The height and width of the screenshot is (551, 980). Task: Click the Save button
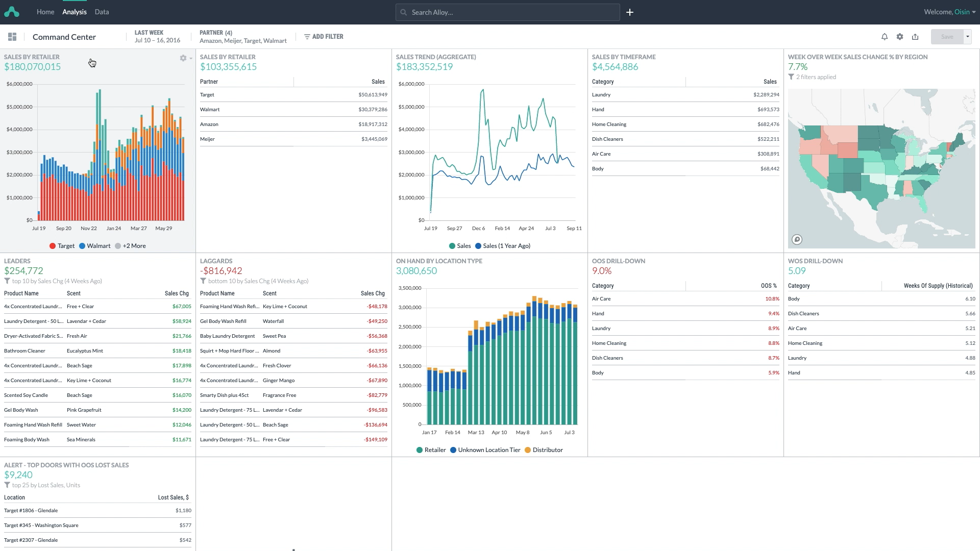pyautogui.click(x=947, y=36)
